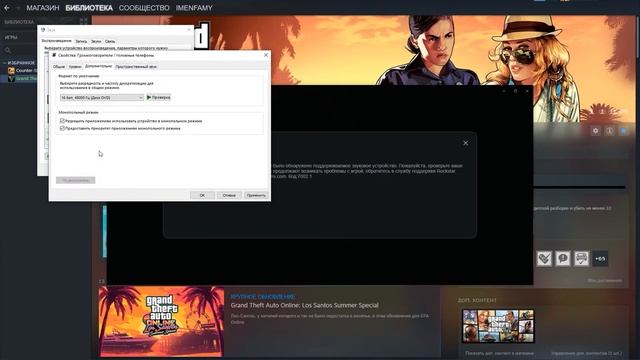The image size is (640, 360).
Task: Switch to Звуки tab in Звук window
Action: pyautogui.click(x=96, y=41)
